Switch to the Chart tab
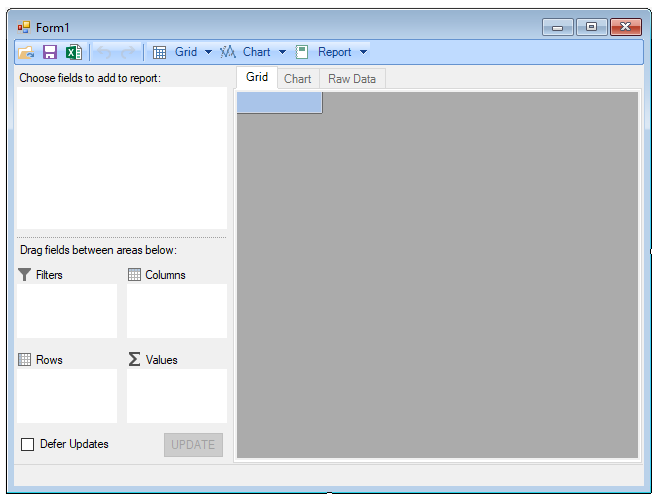Screen dimensions: 660x500 click(297, 79)
